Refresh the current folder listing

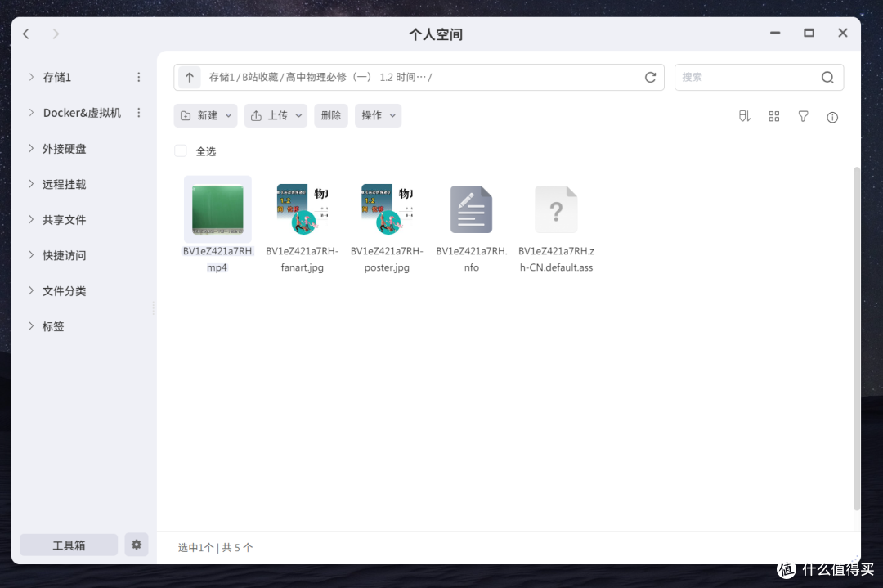[651, 77]
